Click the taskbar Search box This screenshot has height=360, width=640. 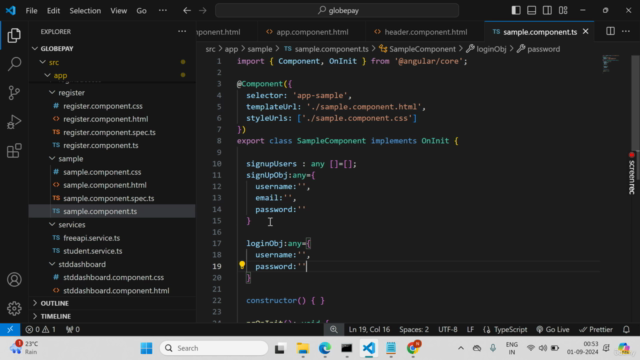coord(214,348)
